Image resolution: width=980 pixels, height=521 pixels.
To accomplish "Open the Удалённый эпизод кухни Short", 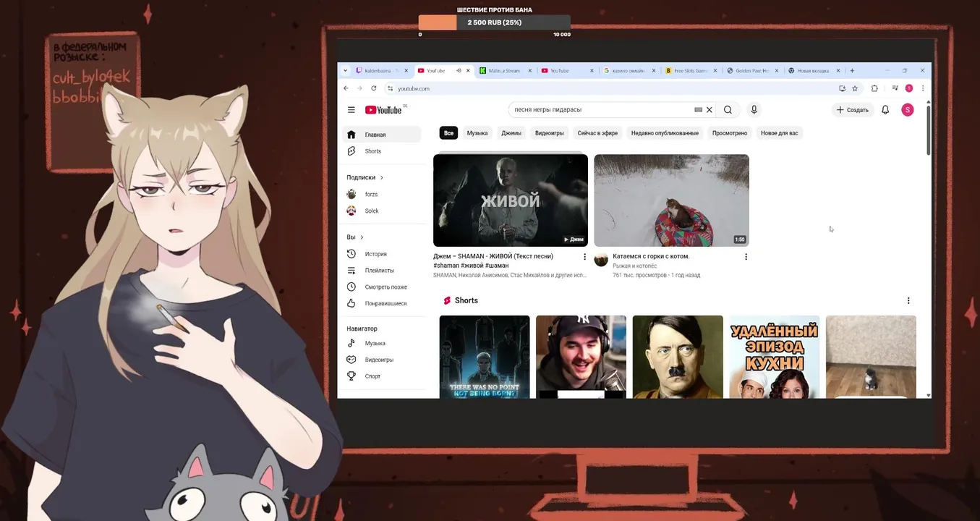I will 775,357.
